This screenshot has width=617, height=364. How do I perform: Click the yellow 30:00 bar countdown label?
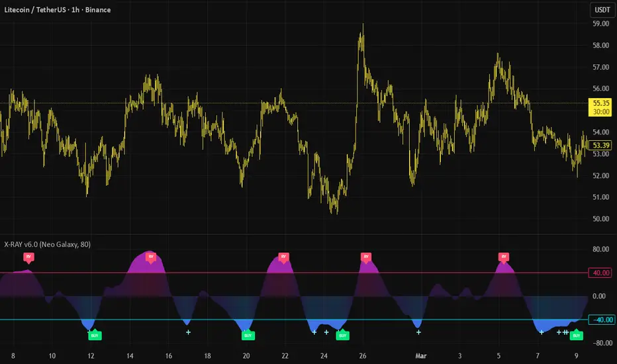click(601, 112)
